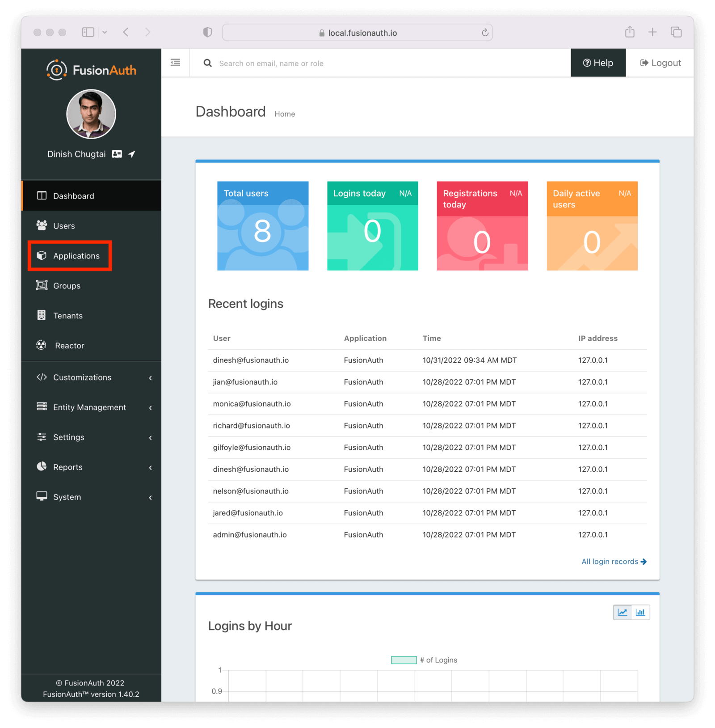Screen dimensions: 715x728
Task: Click gilfoyle@fusionauth.io in Recent logins
Action: pos(252,447)
